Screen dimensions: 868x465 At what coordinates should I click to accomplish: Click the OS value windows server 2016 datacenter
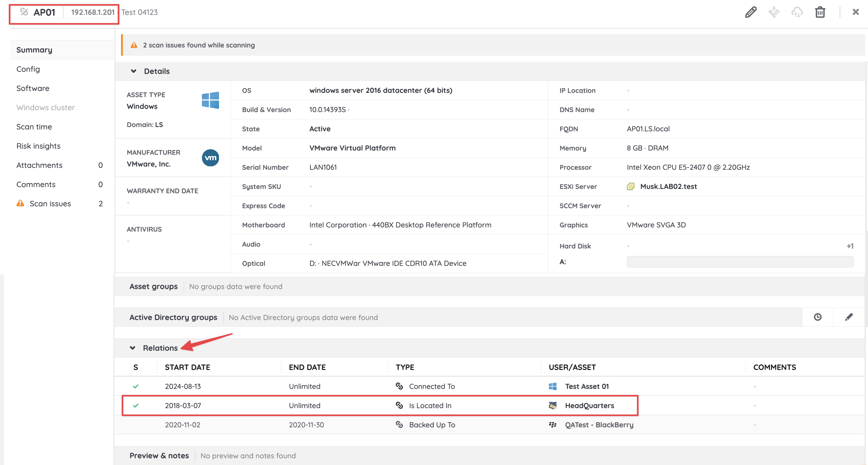coord(381,90)
